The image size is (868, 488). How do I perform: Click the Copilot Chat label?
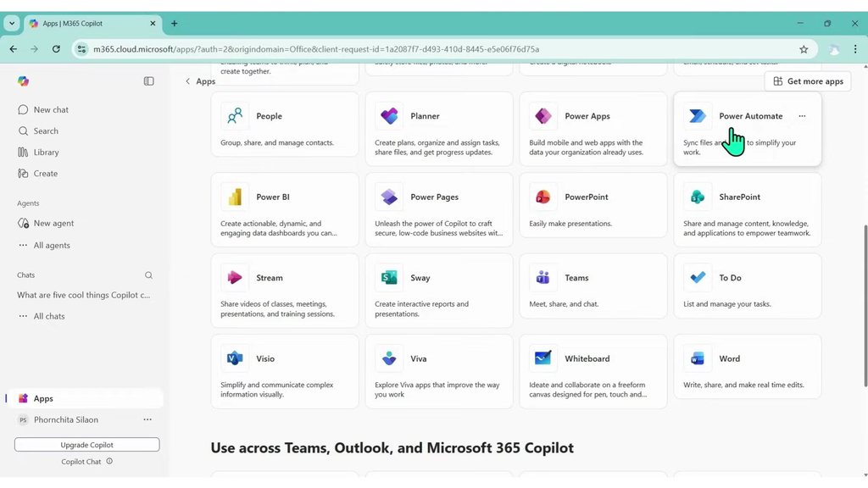(81, 462)
